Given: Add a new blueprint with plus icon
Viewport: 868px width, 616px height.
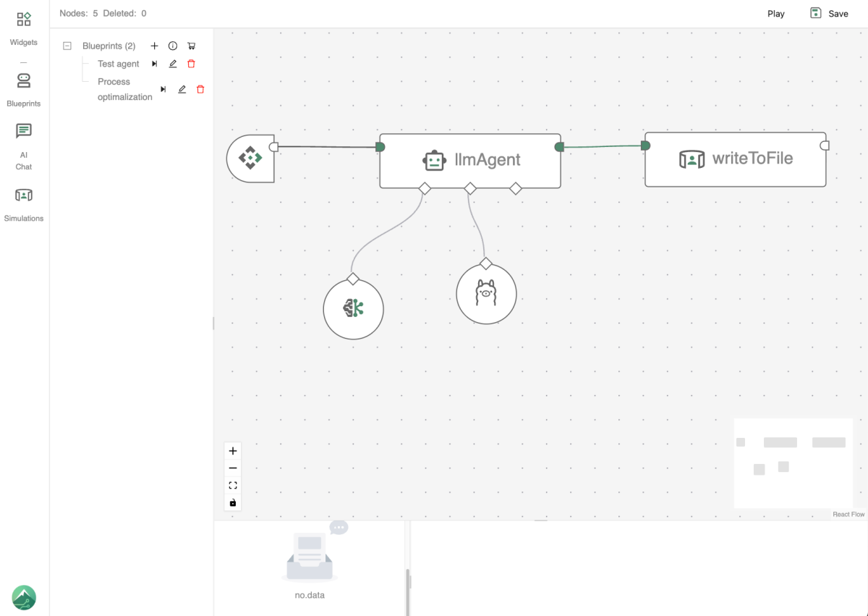Looking at the screenshot, I should click(x=154, y=46).
